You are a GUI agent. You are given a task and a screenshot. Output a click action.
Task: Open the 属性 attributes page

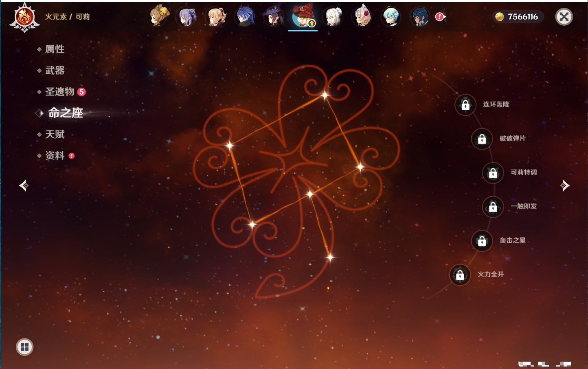pos(55,49)
